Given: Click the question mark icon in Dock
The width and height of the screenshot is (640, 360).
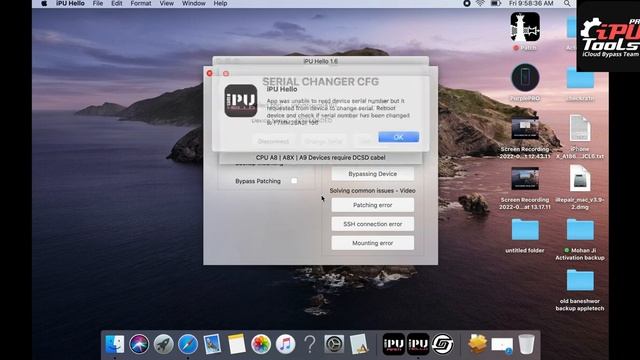Looking at the screenshot, I should coord(310,344).
